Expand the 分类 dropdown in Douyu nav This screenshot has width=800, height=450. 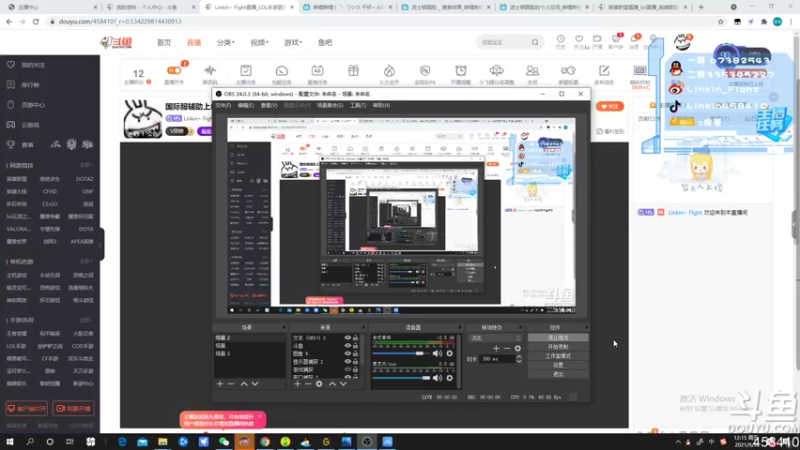click(x=226, y=42)
